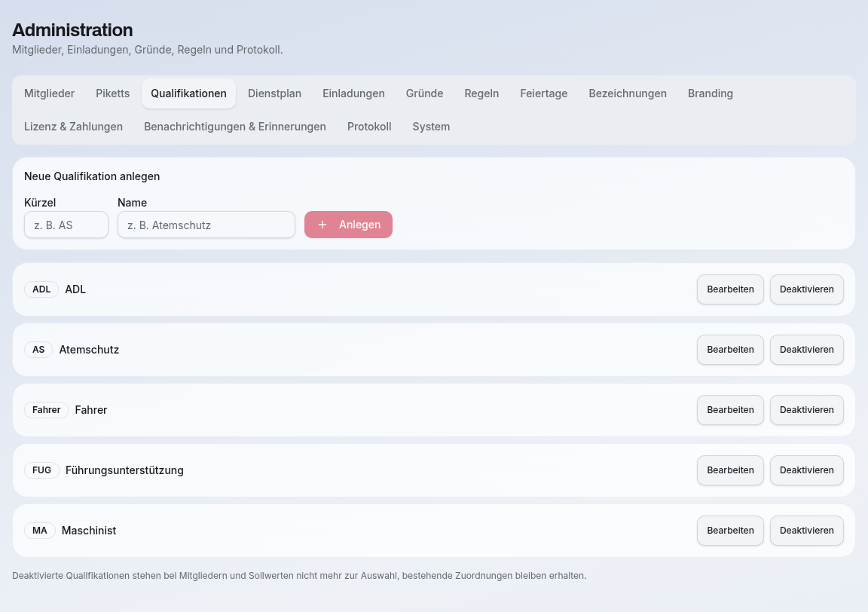
Task: Click the AS abbreviation badge
Action: pos(38,350)
